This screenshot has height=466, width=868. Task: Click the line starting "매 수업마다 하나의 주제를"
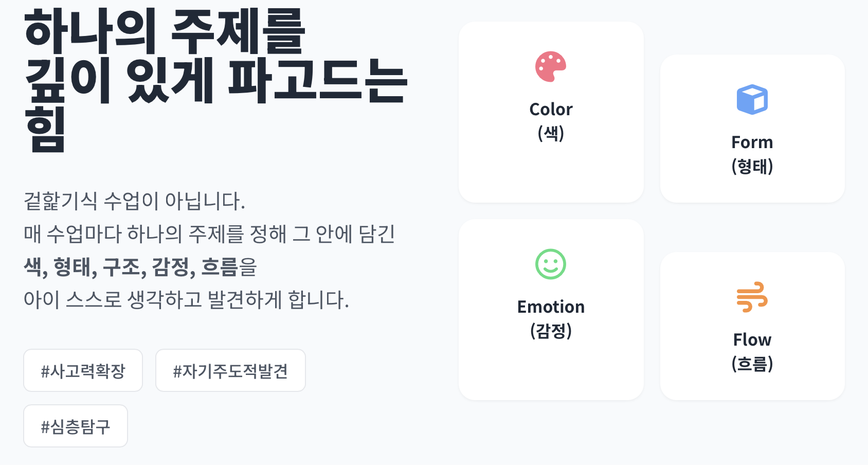pos(209,234)
